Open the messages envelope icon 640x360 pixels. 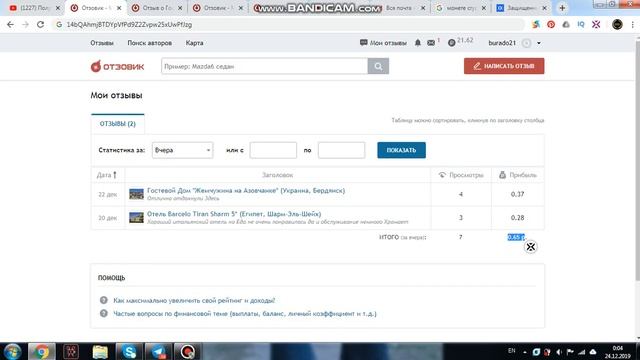click(x=431, y=42)
